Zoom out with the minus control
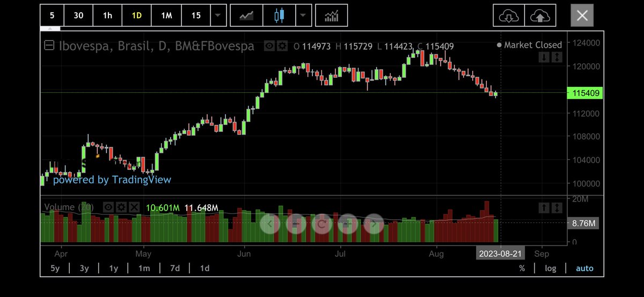644x297 pixels. pos(296,224)
